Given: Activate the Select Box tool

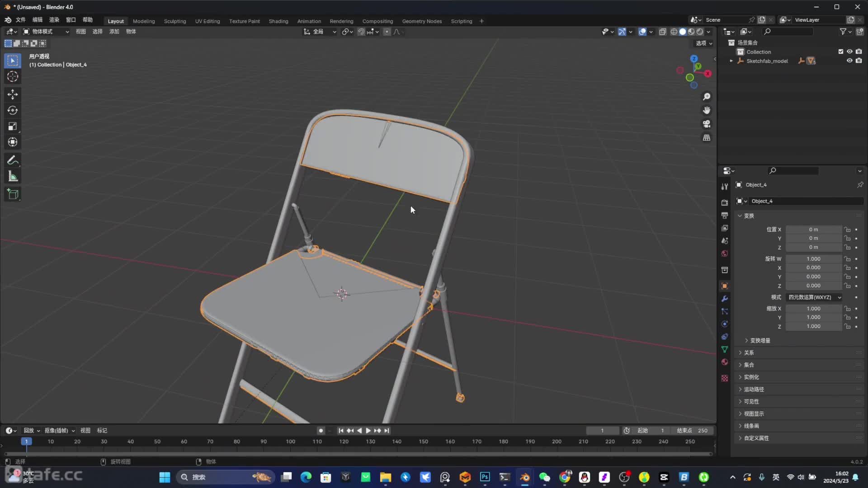Looking at the screenshot, I should (x=13, y=61).
